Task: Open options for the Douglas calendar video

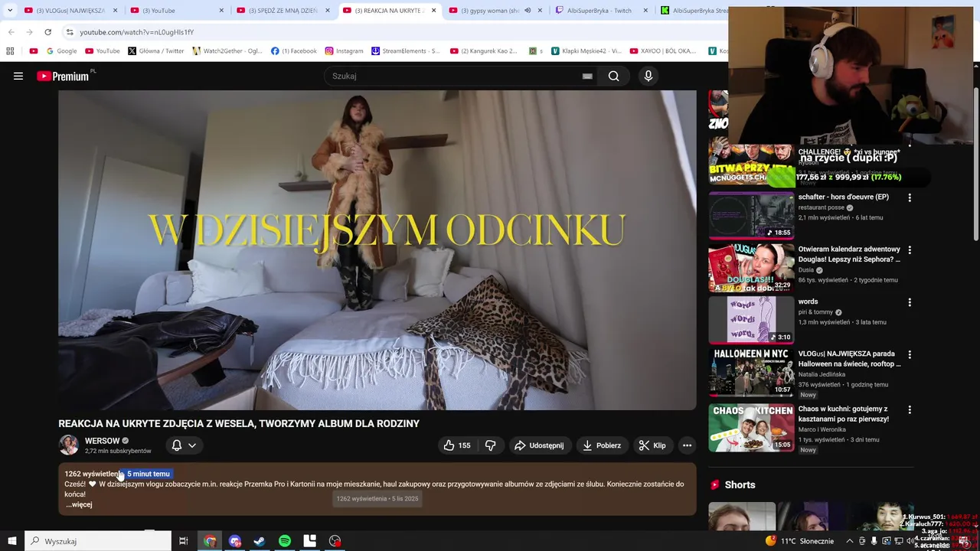Action: pos(910,250)
